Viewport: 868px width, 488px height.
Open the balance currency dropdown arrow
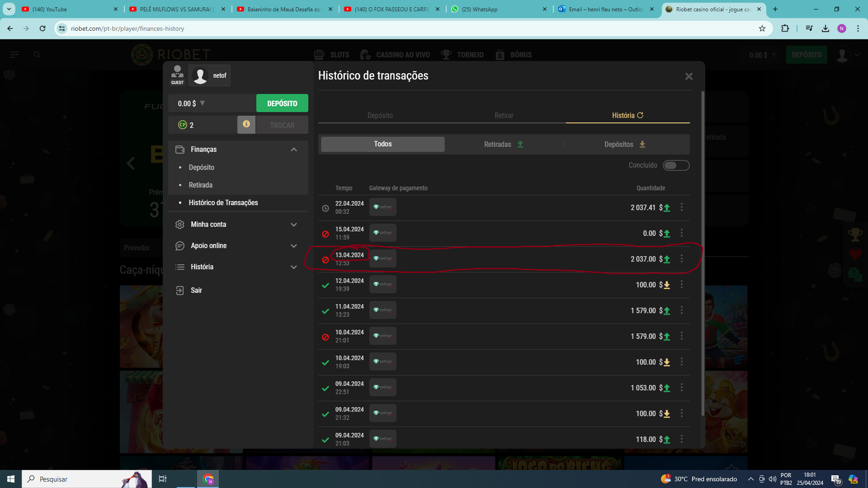tap(203, 103)
